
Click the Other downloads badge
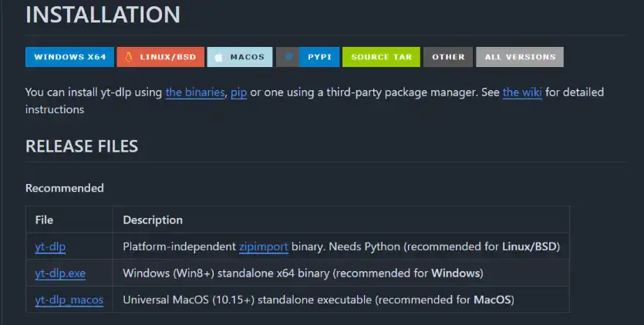(x=448, y=57)
